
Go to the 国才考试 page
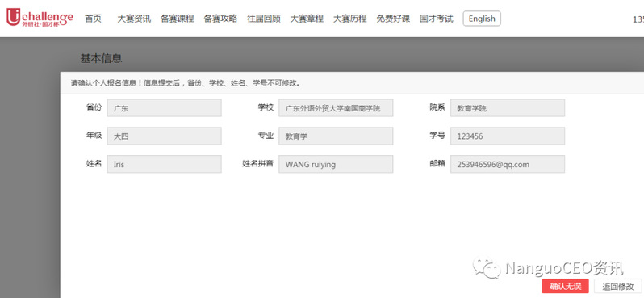click(436, 19)
